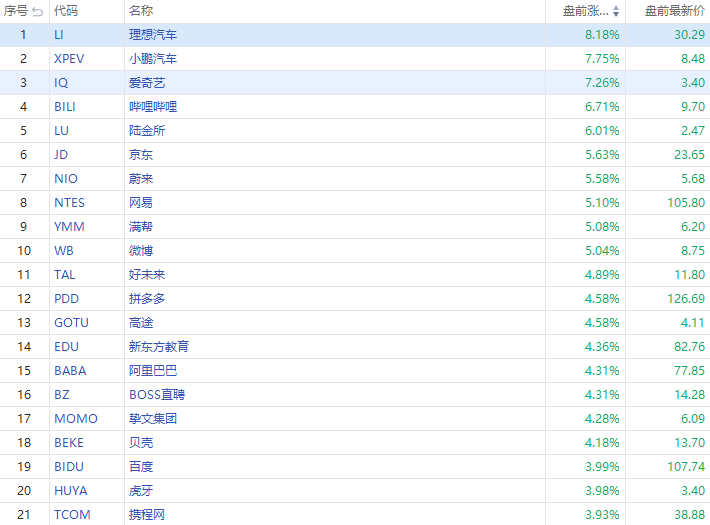Select stock code IQ

click(x=61, y=83)
